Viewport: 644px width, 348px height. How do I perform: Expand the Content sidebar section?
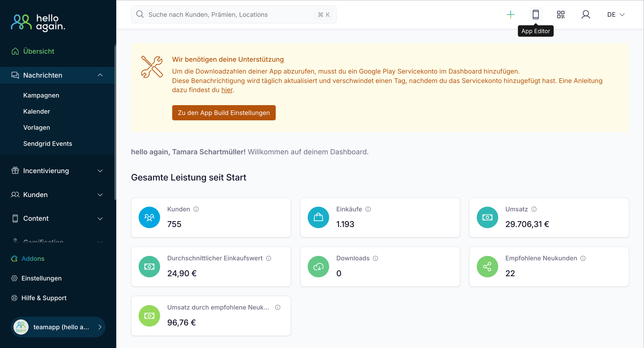pyautogui.click(x=100, y=219)
